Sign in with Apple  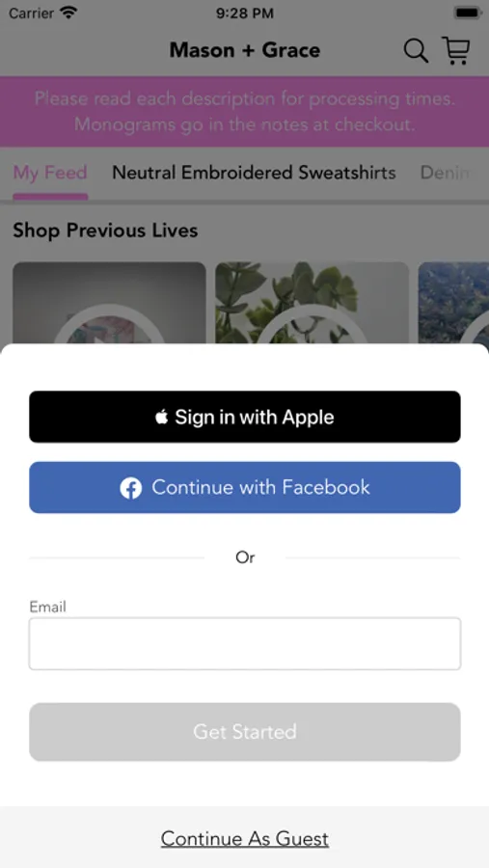[x=245, y=417]
